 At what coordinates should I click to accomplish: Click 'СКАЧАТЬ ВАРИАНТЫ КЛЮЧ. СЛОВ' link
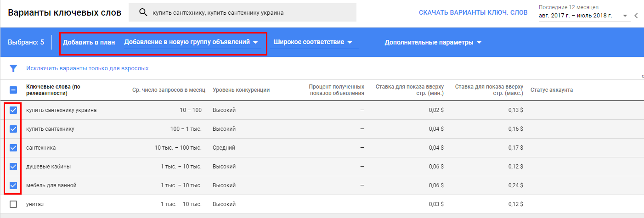click(473, 13)
